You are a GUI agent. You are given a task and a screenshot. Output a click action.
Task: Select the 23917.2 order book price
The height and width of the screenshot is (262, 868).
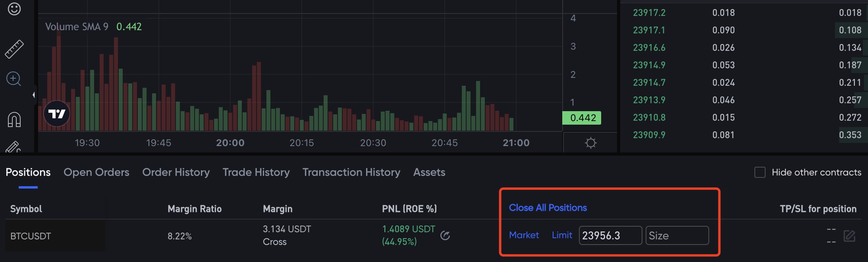649,13
